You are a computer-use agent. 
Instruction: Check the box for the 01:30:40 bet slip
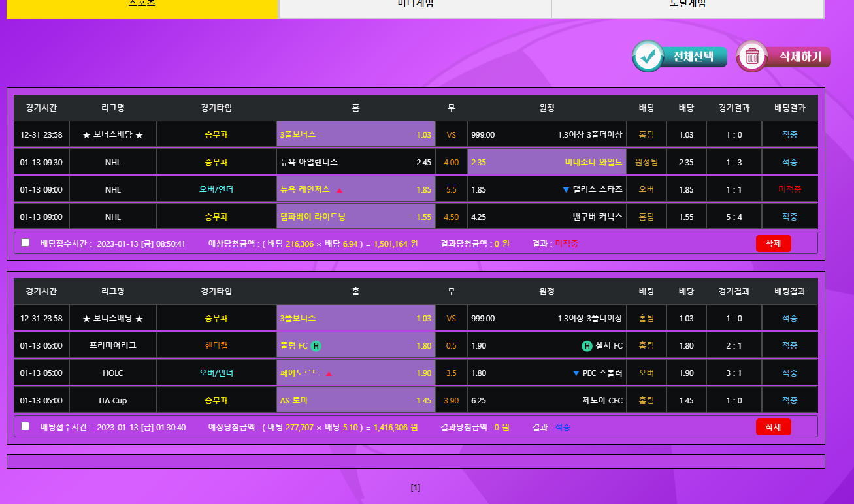(25, 426)
